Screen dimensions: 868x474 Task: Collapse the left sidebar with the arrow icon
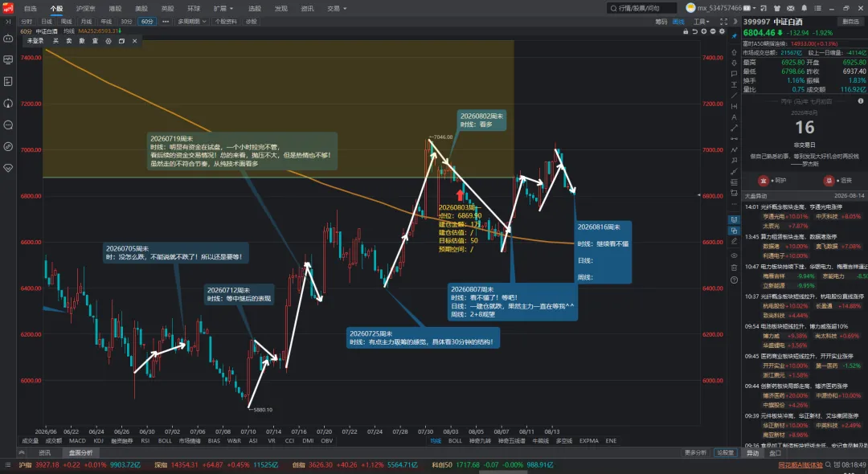pos(8,22)
